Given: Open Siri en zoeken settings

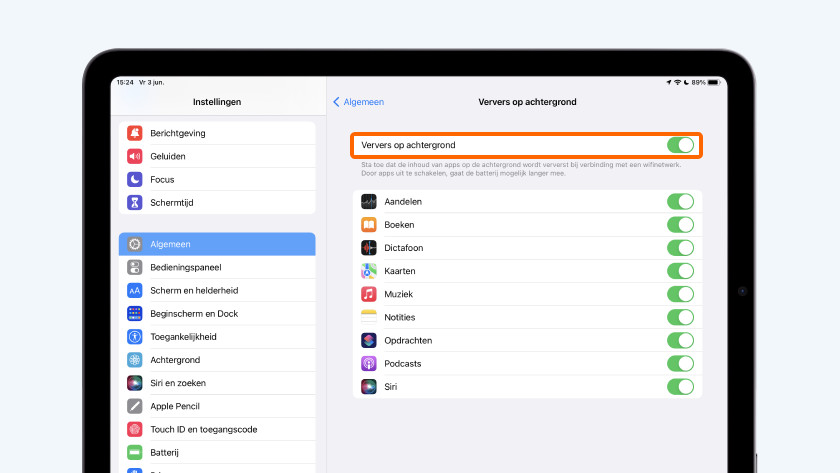Looking at the screenshot, I should tap(217, 382).
